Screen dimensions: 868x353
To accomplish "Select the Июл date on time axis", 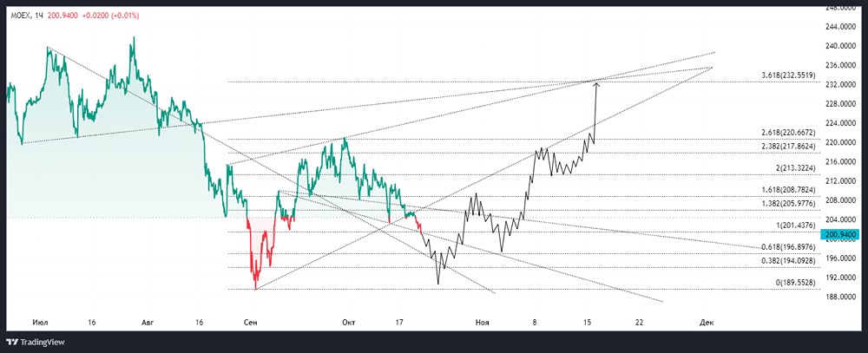I will click(39, 322).
